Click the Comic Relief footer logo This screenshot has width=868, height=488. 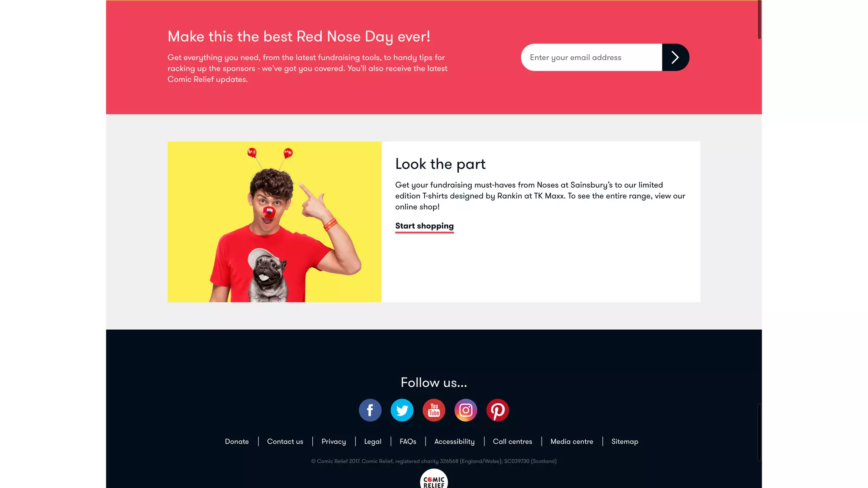tap(434, 479)
